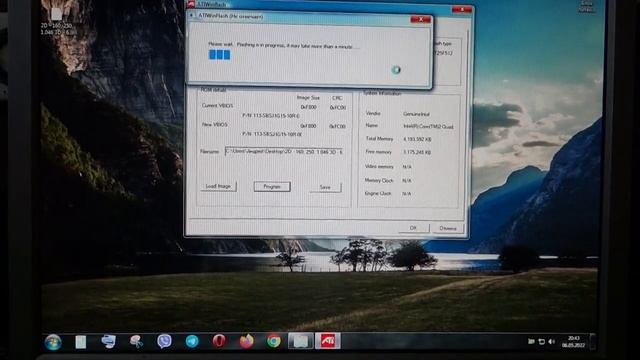
Task: Switch to the File Explorer taskbar window
Action: coord(301,341)
